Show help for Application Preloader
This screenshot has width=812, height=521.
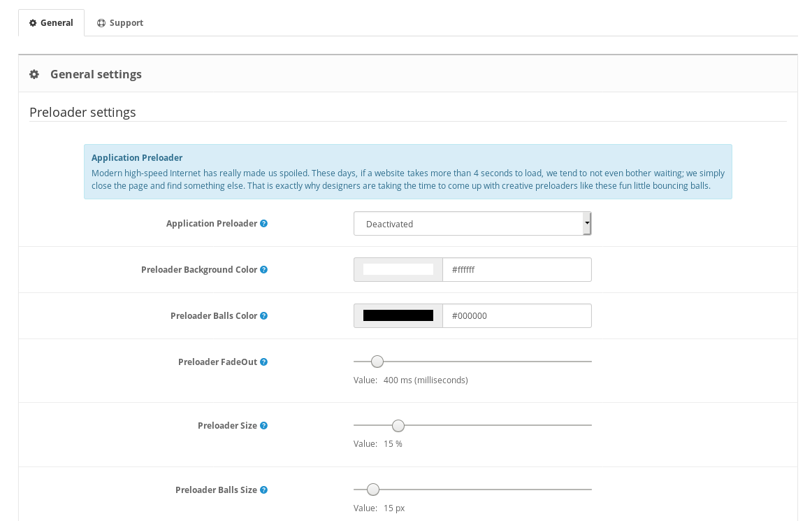click(x=263, y=223)
